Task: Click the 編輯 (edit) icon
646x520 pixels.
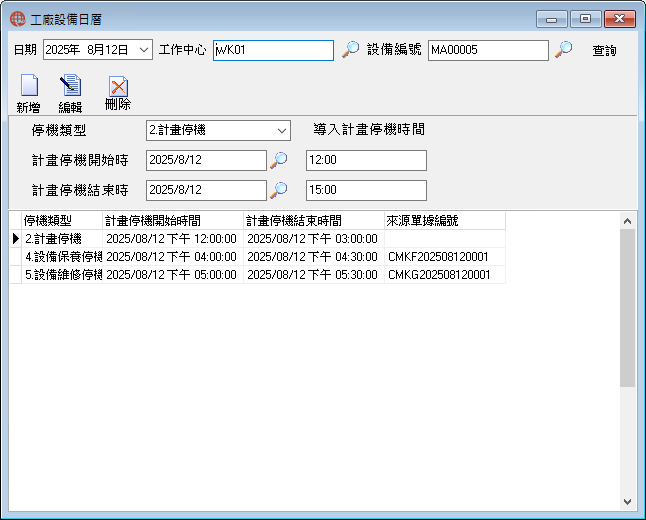Action: [70, 85]
